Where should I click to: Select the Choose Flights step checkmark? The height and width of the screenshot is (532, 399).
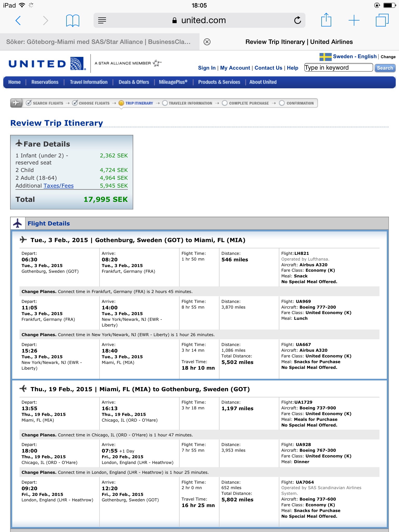click(75, 103)
